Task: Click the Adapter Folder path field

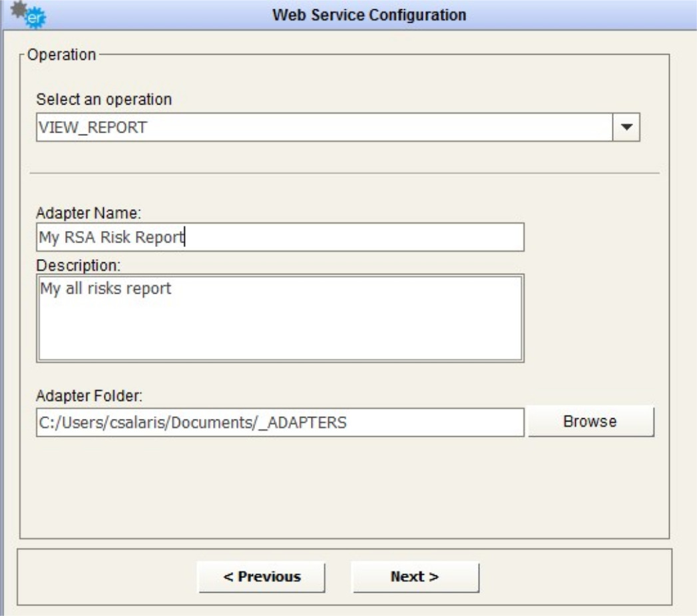Action: [280, 422]
